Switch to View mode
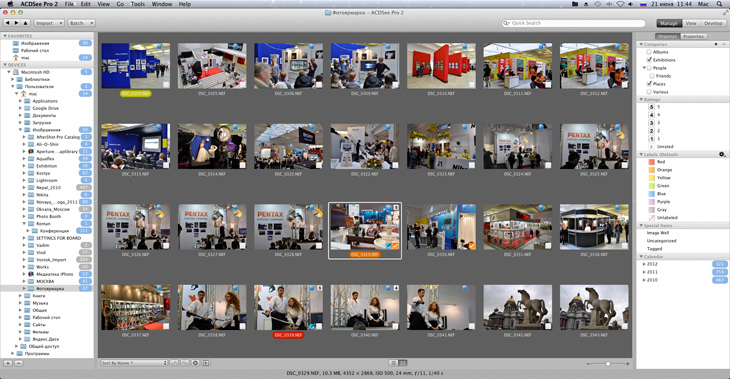730x379 pixels. 691,23
